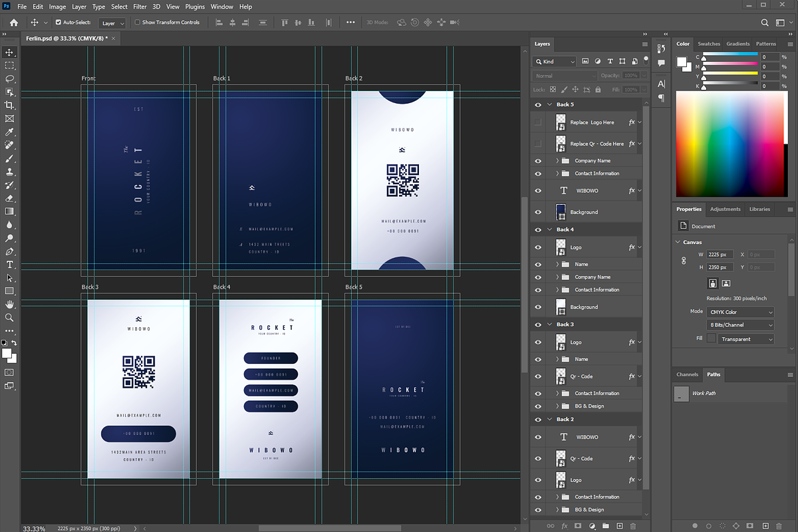Image resolution: width=798 pixels, height=532 pixels.
Task: Open Character panel icon in side dock
Action: point(661,84)
